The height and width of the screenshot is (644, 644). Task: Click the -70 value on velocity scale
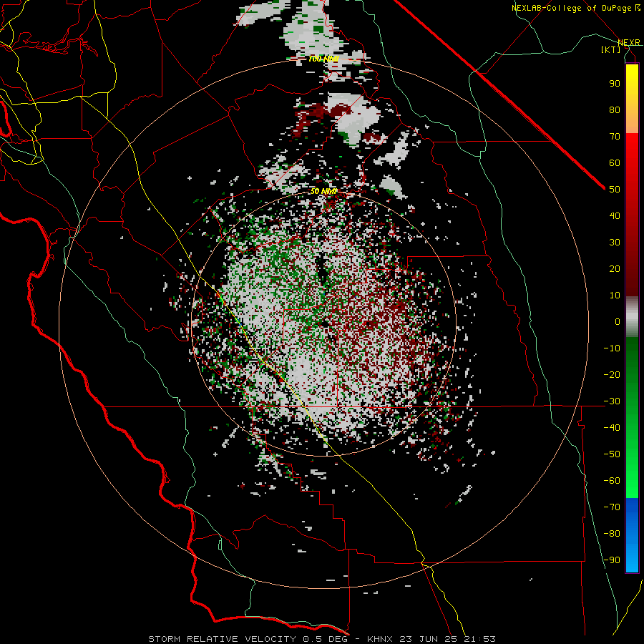[612, 507]
